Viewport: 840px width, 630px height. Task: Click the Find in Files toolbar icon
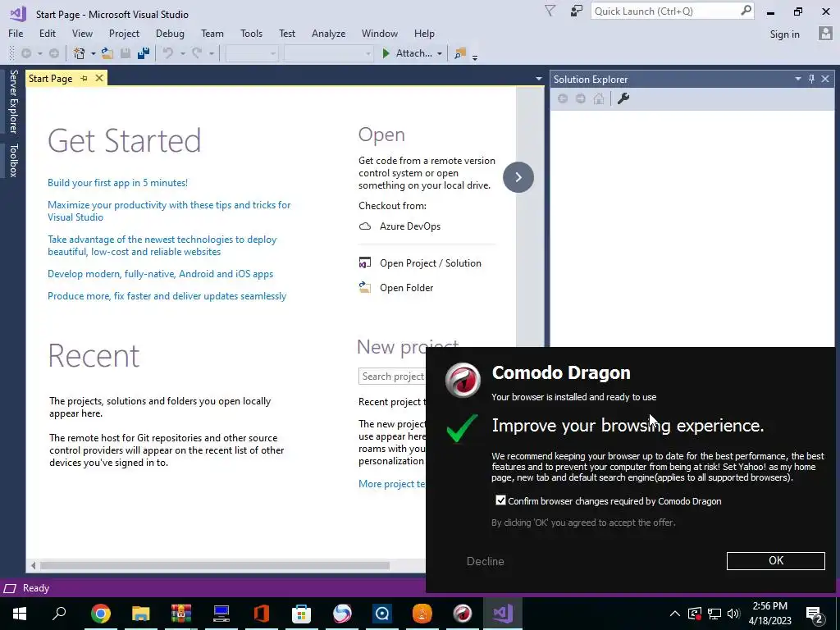[x=459, y=53]
